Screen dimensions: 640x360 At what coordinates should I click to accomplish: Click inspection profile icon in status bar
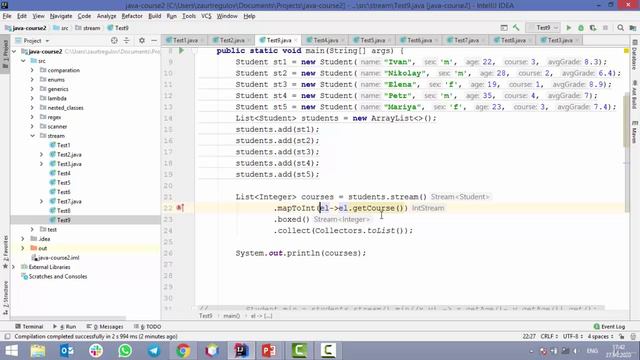point(633,336)
